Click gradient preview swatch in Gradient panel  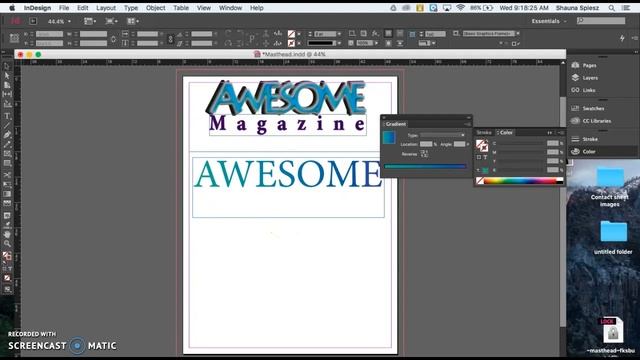tap(389, 138)
